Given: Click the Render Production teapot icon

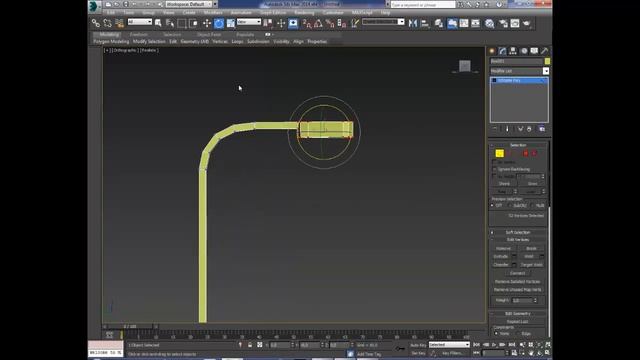Looking at the screenshot, I should [x=527, y=23].
